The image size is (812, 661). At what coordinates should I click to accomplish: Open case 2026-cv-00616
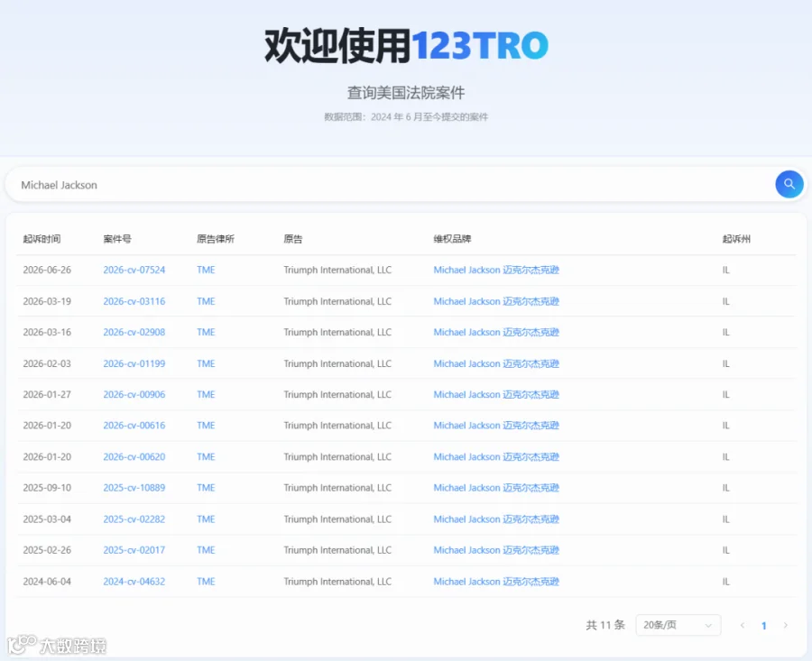(x=134, y=426)
